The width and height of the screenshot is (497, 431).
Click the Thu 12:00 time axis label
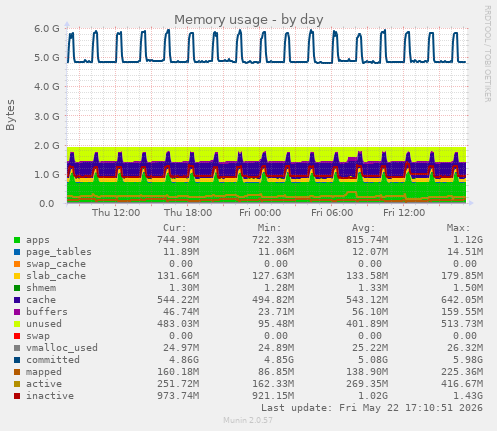point(116,213)
